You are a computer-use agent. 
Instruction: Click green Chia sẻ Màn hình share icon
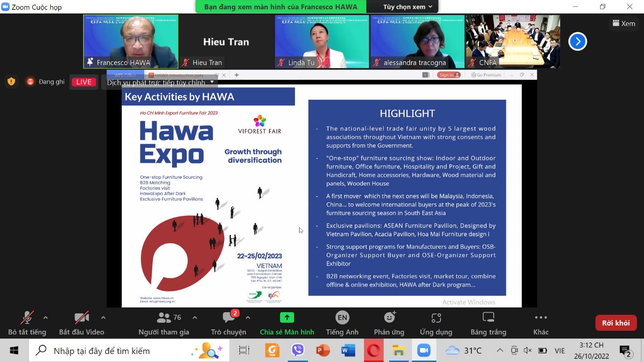click(287, 318)
